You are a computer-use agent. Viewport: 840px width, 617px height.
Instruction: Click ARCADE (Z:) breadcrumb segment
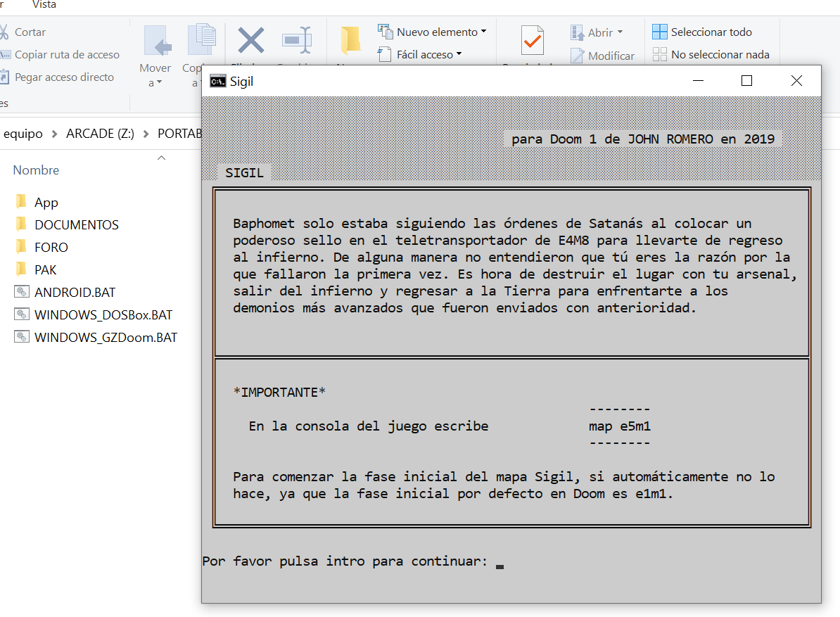click(x=100, y=134)
